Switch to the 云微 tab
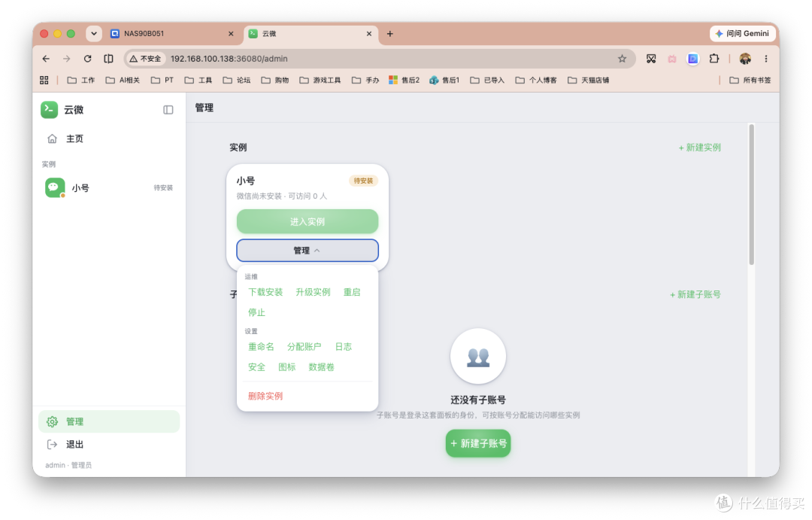Image resolution: width=812 pixels, height=520 pixels. coord(310,34)
